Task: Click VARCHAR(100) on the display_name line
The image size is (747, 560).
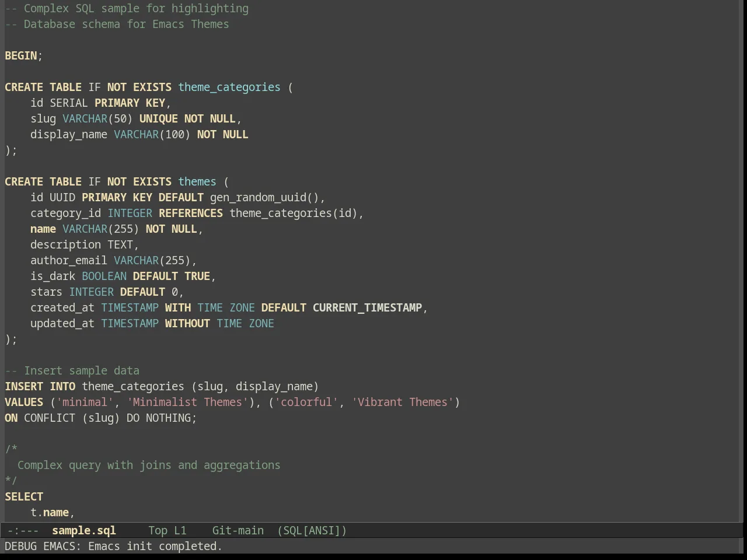Action: click(152, 135)
